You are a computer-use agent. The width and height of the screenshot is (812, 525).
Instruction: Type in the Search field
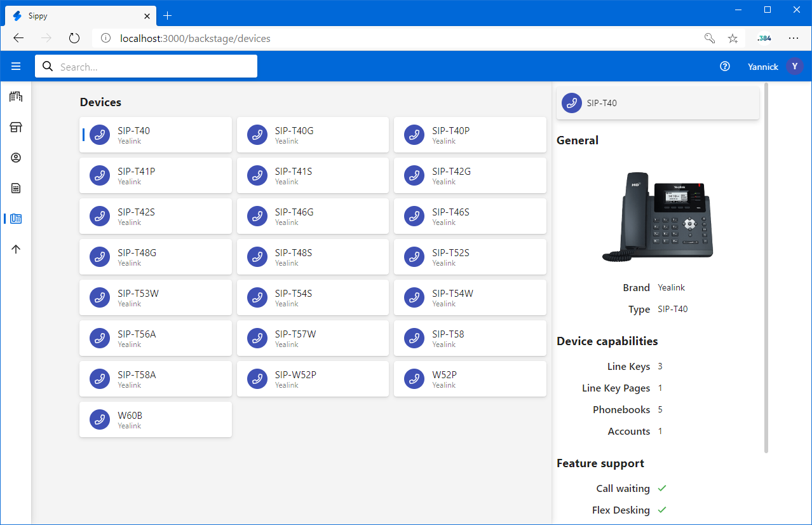pyautogui.click(x=146, y=66)
